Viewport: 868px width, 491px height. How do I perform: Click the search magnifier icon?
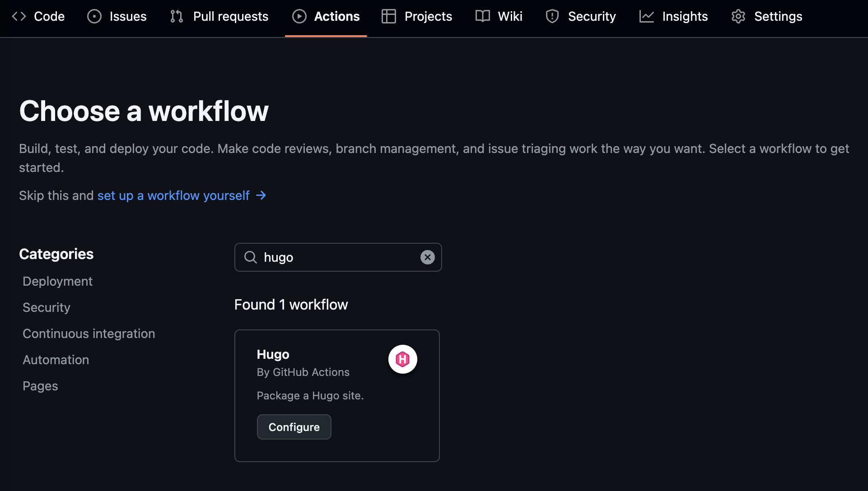pos(251,257)
